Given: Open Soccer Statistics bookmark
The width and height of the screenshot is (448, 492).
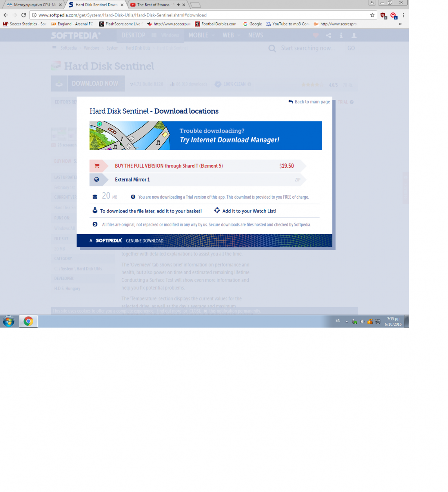Looking at the screenshot, I should tap(25, 24).
